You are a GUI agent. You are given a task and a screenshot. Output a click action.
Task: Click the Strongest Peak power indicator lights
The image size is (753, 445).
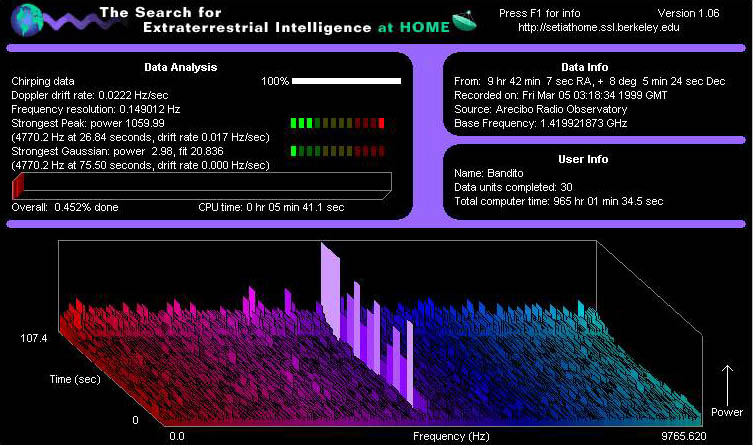coord(337,123)
